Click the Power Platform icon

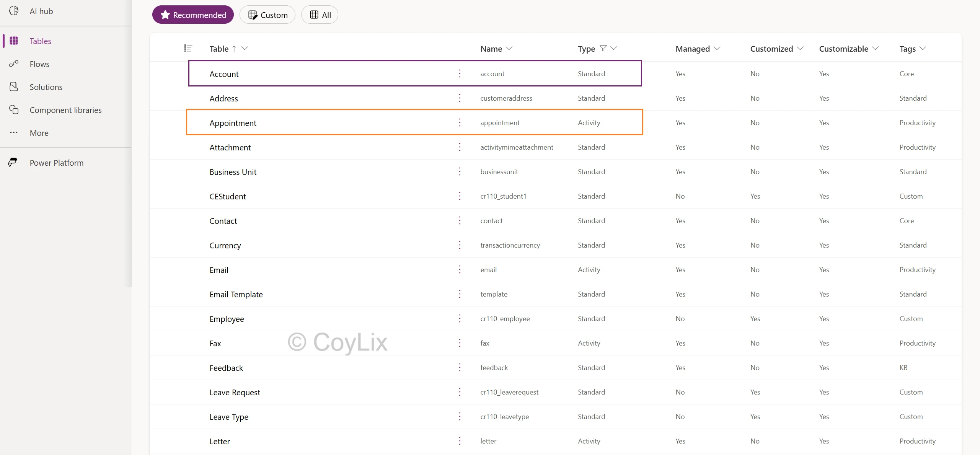(x=13, y=162)
